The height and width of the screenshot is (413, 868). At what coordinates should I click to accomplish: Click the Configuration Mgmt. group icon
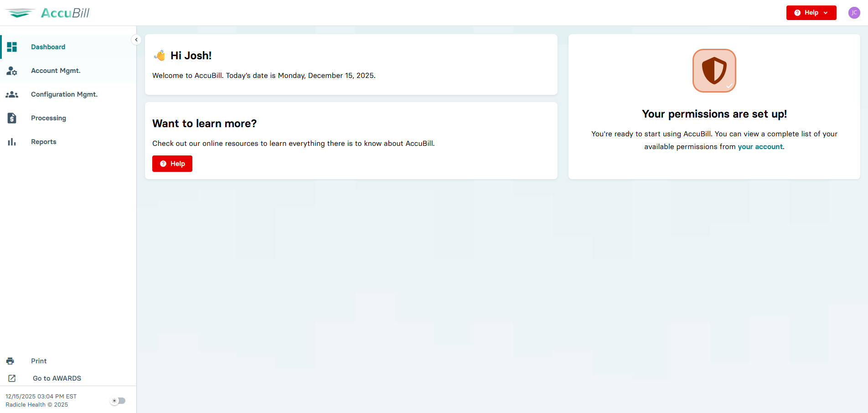coord(12,94)
